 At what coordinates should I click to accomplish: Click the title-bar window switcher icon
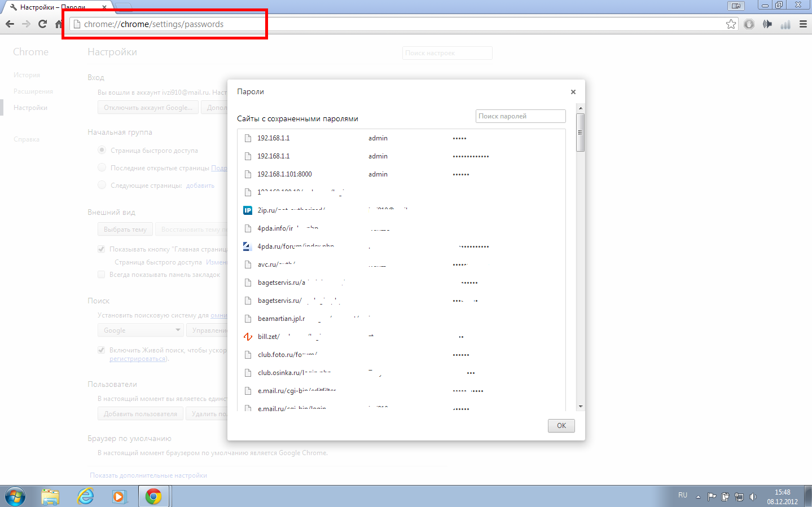click(x=736, y=6)
